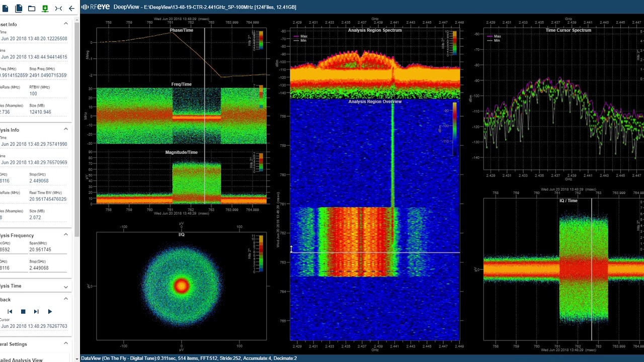The width and height of the screenshot is (644, 362).
Task: Open the folder icon in the toolbar
Action: (32, 8)
